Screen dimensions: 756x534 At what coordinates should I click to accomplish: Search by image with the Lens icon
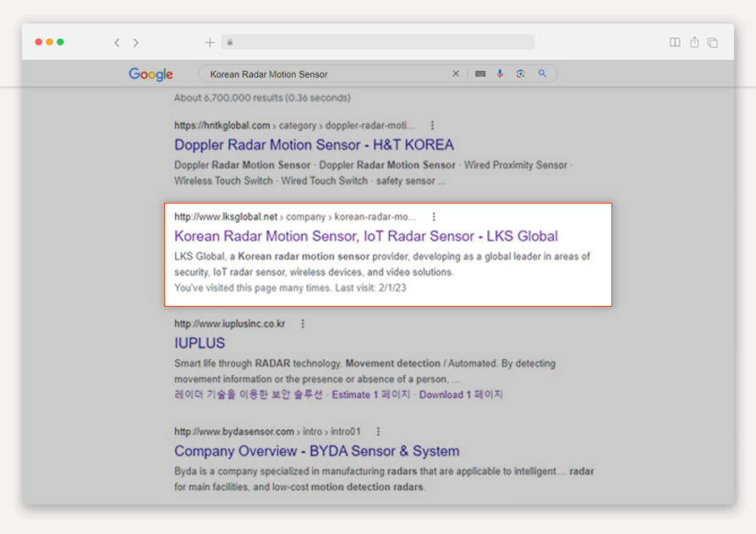click(520, 74)
